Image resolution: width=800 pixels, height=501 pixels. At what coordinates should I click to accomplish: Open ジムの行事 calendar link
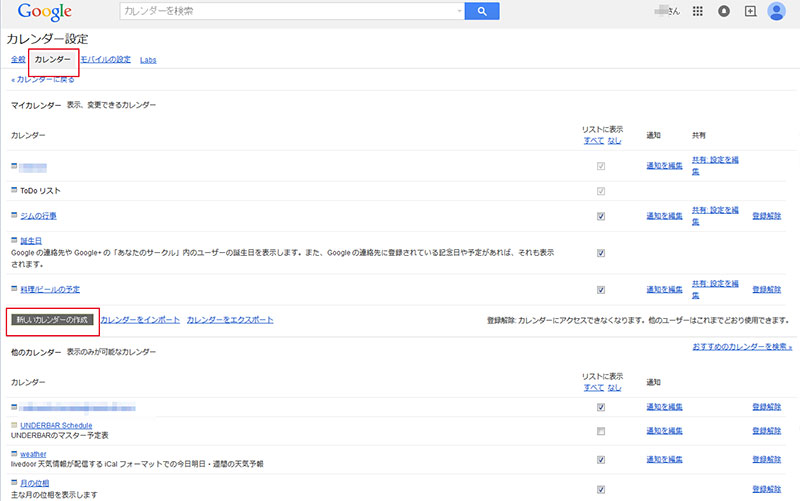point(38,216)
